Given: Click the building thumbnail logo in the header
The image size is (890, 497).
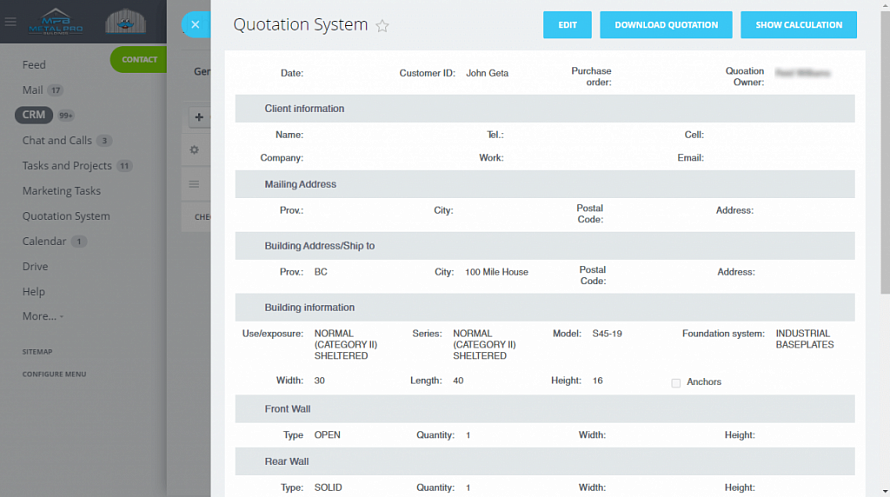Looking at the screenshot, I should click(x=125, y=22).
